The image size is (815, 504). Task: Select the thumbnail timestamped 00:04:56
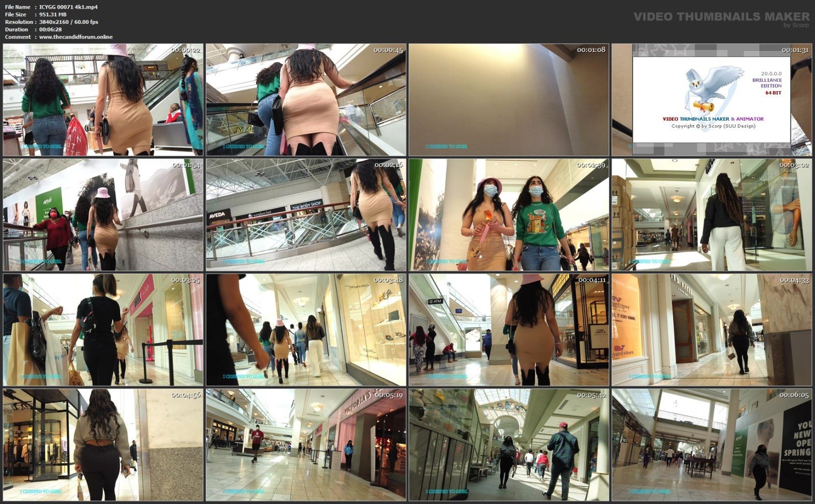[103, 445]
